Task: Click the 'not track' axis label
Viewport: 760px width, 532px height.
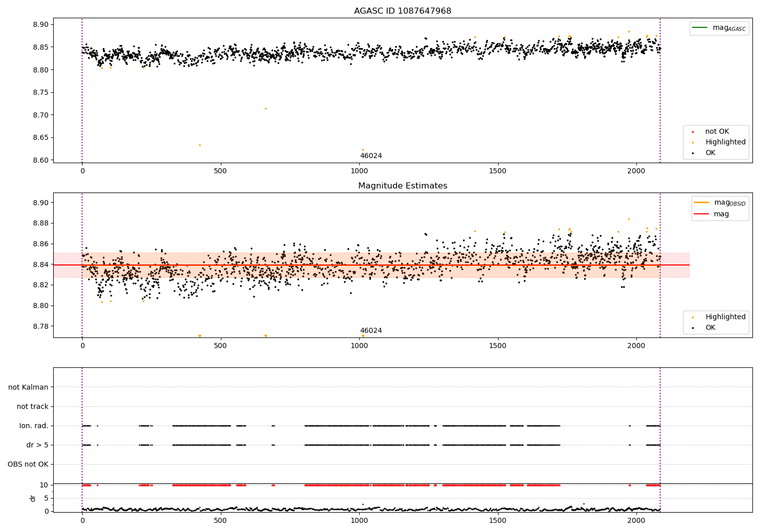Action: tap(32, 406)
